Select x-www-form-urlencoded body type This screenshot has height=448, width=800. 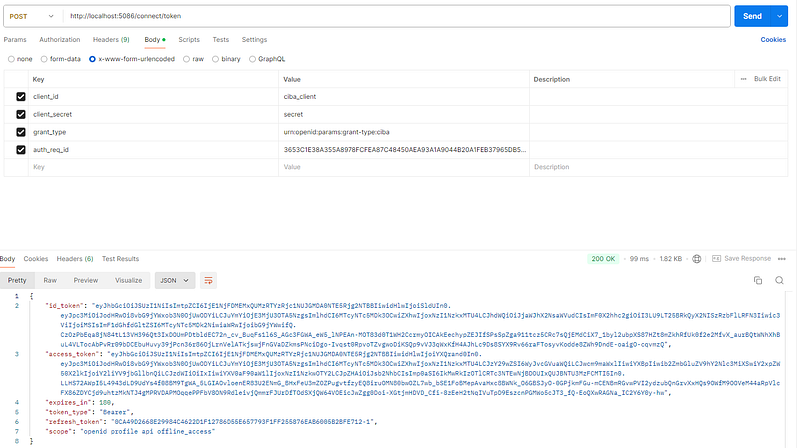click(92, 59)
